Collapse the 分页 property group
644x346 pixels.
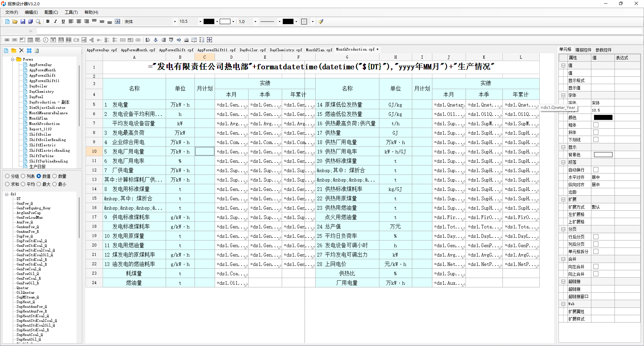coord(563,229)
